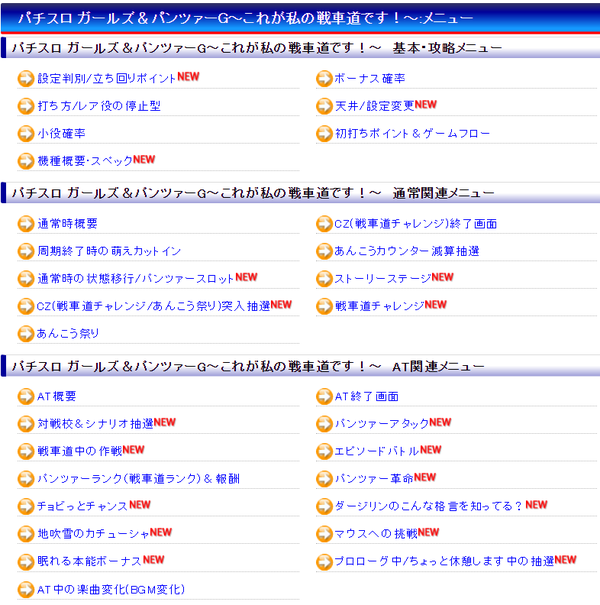Open 初打ちポイント&ゲームフロー link

click(x=412, y=134)
